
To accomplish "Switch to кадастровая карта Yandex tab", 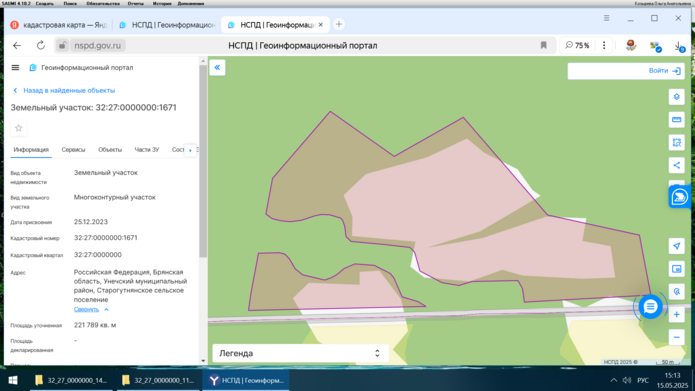I will point(58,25).
